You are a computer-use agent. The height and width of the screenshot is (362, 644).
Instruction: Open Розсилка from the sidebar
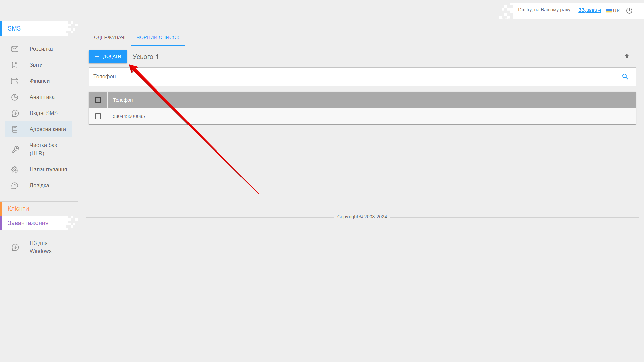tap(41, 49)
